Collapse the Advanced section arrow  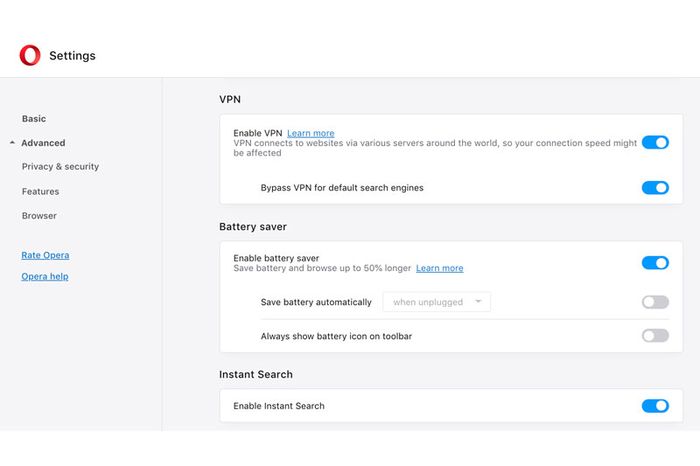click(12, 143)
